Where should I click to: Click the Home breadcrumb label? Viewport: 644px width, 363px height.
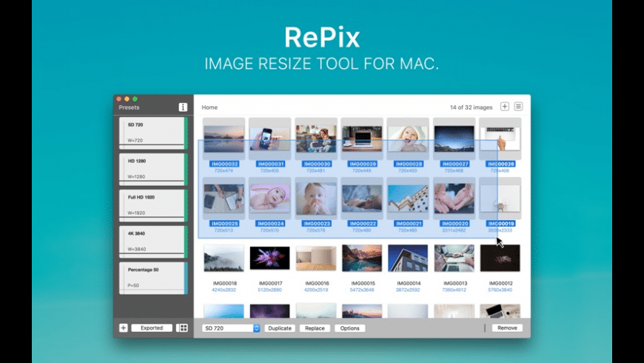[x=209, y=107]
